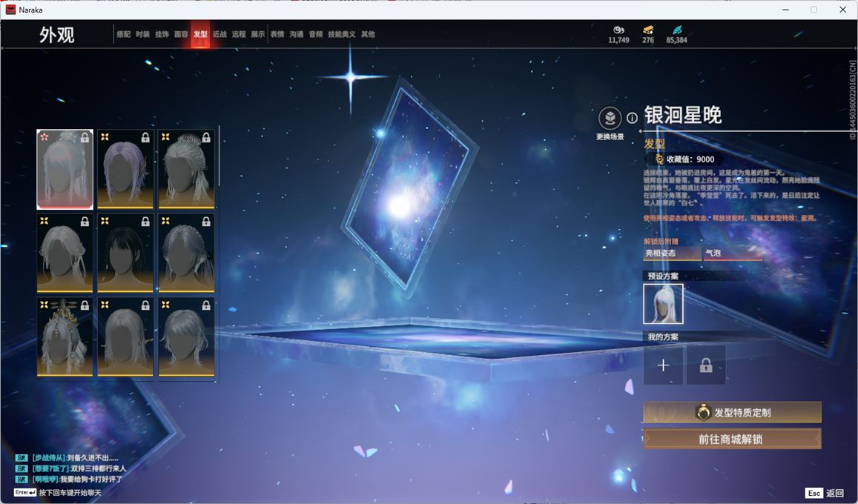The height and width of the screenshot is (504, 858).
Task: Click the 亮相姿态 unlock bonus tag
Action: pos(672,253)
